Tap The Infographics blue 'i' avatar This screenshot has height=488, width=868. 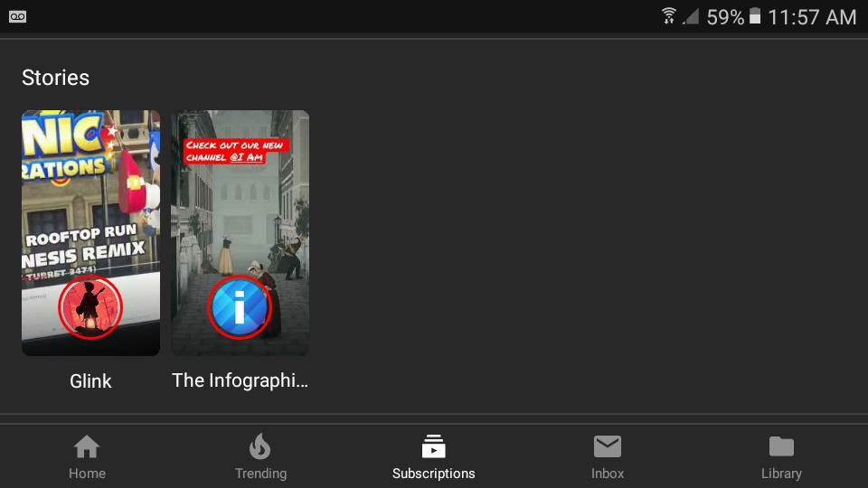[x=240, y=307]
